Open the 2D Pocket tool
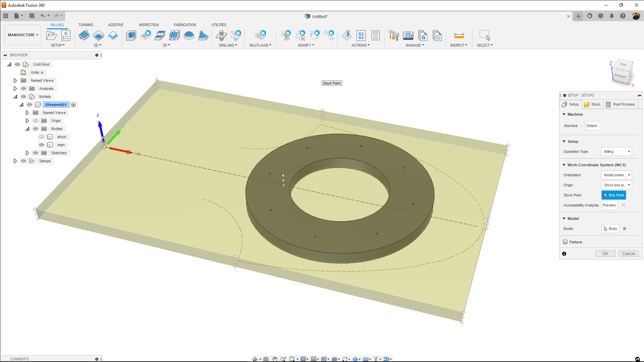644x362 pixels. (98, 36)
